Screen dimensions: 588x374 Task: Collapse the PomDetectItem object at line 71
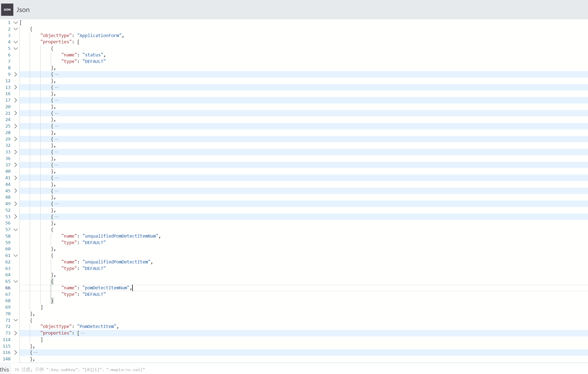point(16,320)
